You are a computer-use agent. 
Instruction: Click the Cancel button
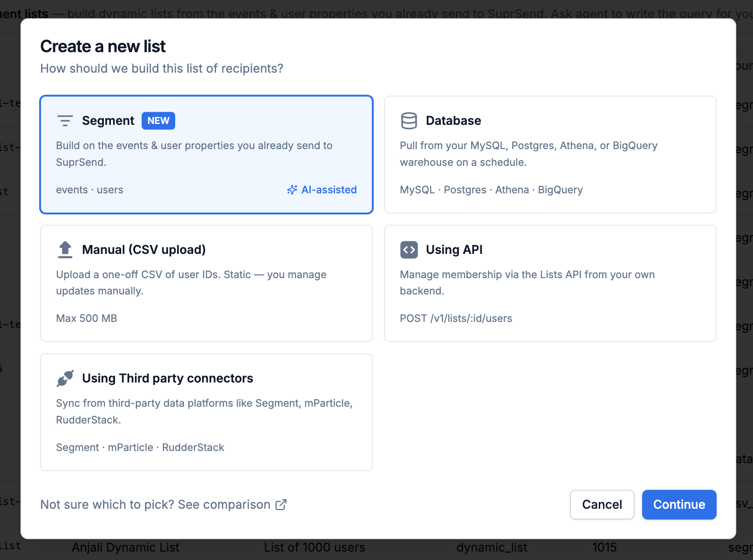click(x=602, y=505)
